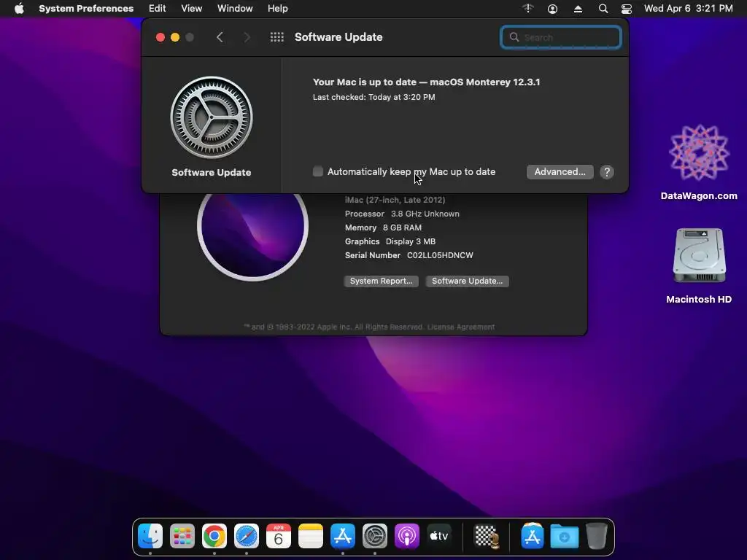
Task: Open the Apple menu
Action: [19, 9]
